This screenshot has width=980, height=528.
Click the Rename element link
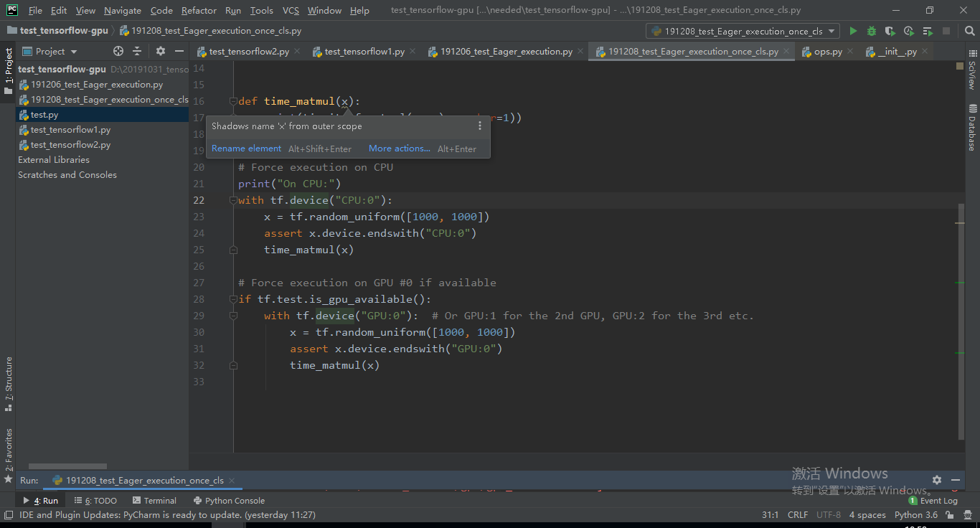pos(246,148)
